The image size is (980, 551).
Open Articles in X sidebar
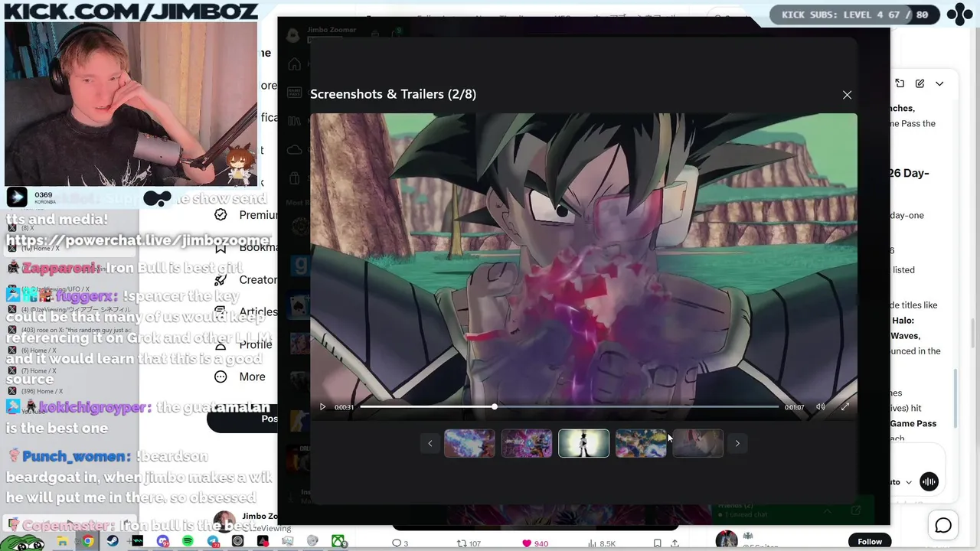point(247,311)
